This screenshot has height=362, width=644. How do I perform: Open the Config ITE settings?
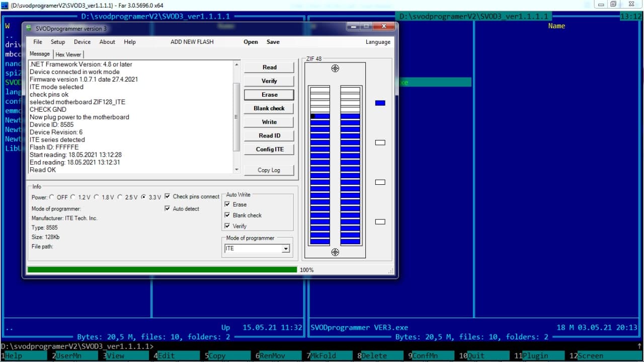pyautogui.click(x=269, y=149)
